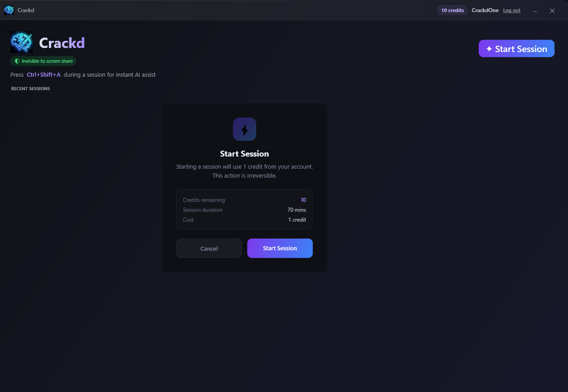
Task: Click the Crackd icon in the title bar
Action: 9,10
